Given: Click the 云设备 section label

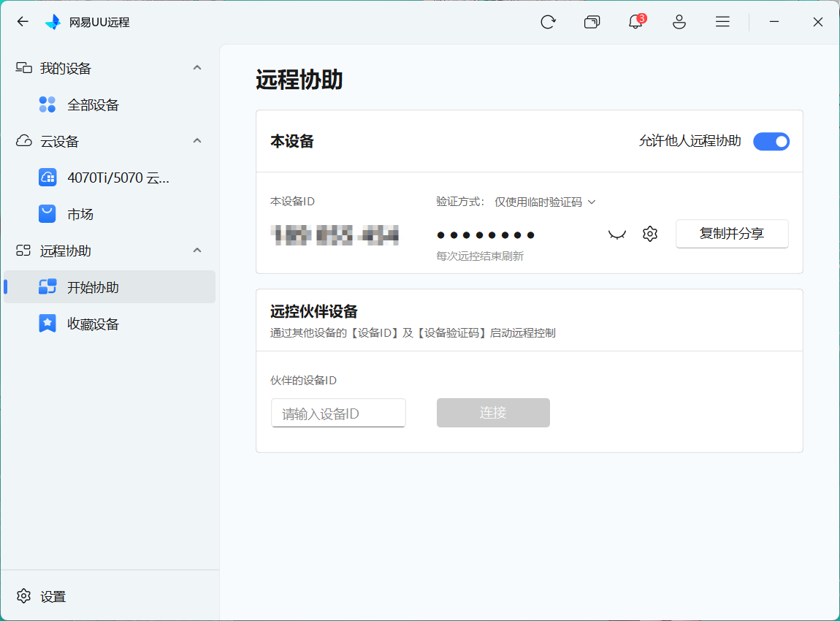Looking at the screenshot, I should (x=59, y=142).
